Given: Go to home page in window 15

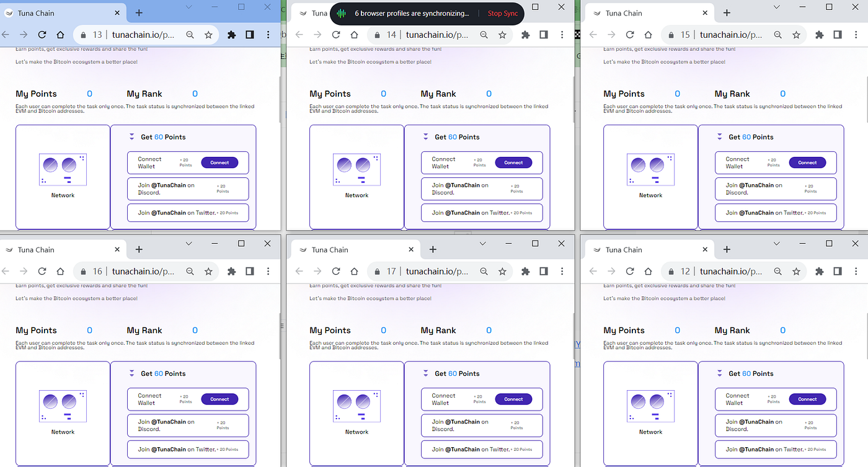Looking at the screenshot, I should (x=648, y=35).
